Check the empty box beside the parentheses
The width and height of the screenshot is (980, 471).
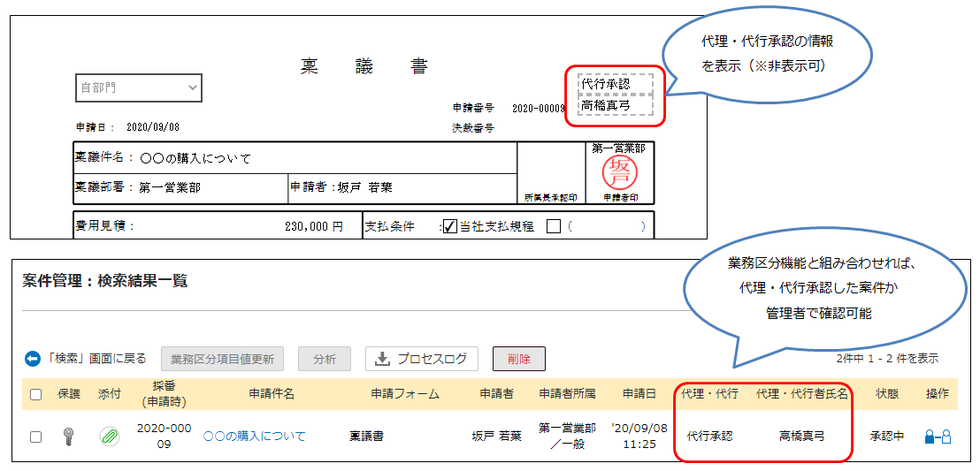tap(555, 226)
